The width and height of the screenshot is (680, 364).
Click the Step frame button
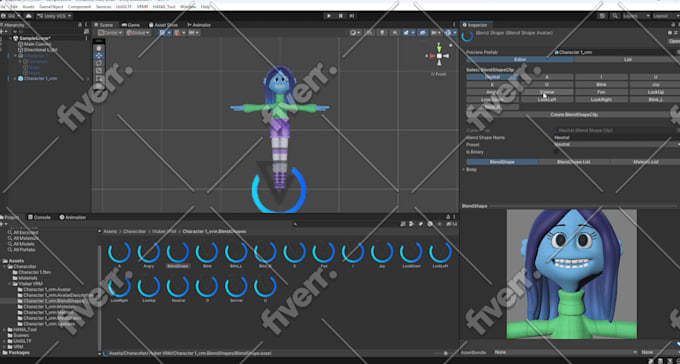coord(352,16)
